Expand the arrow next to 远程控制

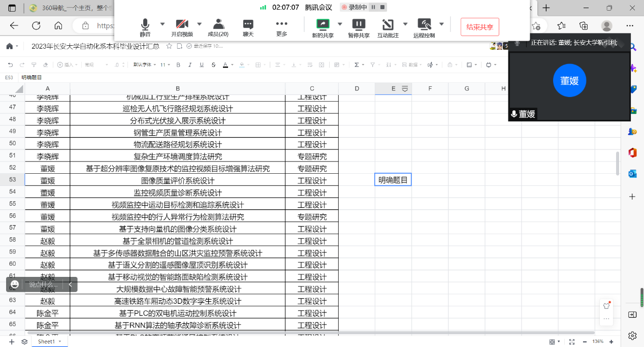pyautogui.click(x=441, y=24)
